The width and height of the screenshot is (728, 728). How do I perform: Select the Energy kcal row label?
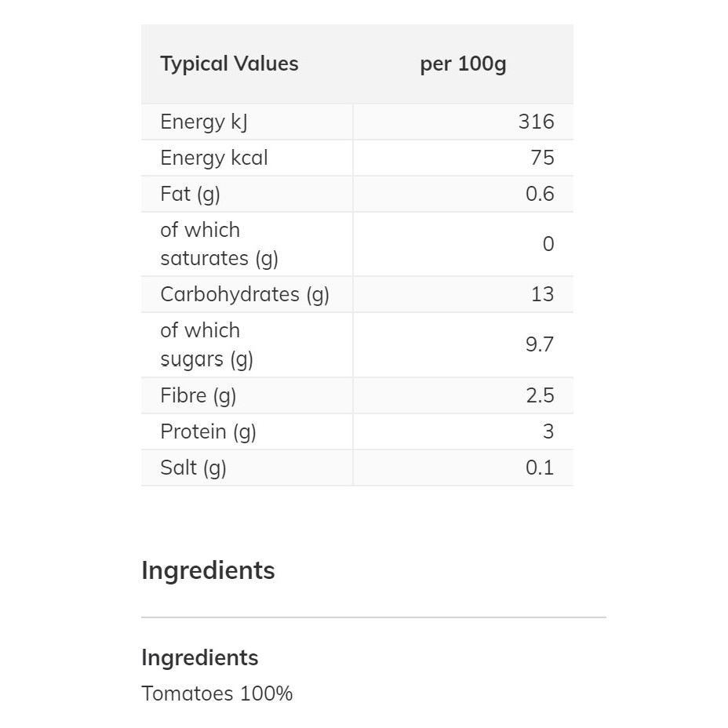tap(214, 158)
